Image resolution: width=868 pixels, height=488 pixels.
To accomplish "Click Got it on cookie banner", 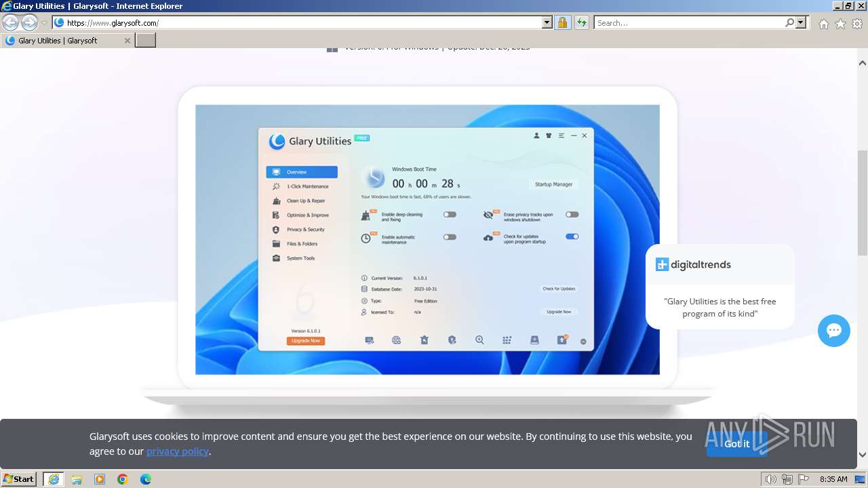I will [737, 444].
